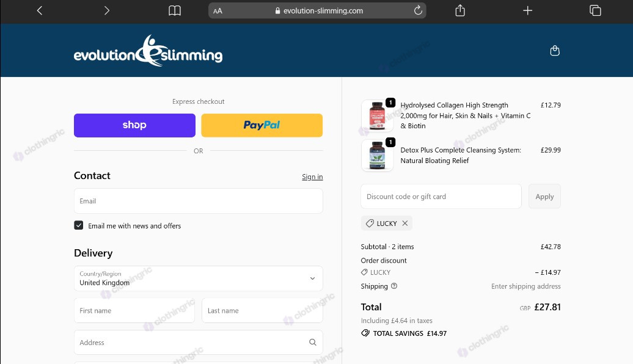This screenshot has width=633, height=364.
Task: Click the Apply discount button
Action: click(x=544, y=197)
